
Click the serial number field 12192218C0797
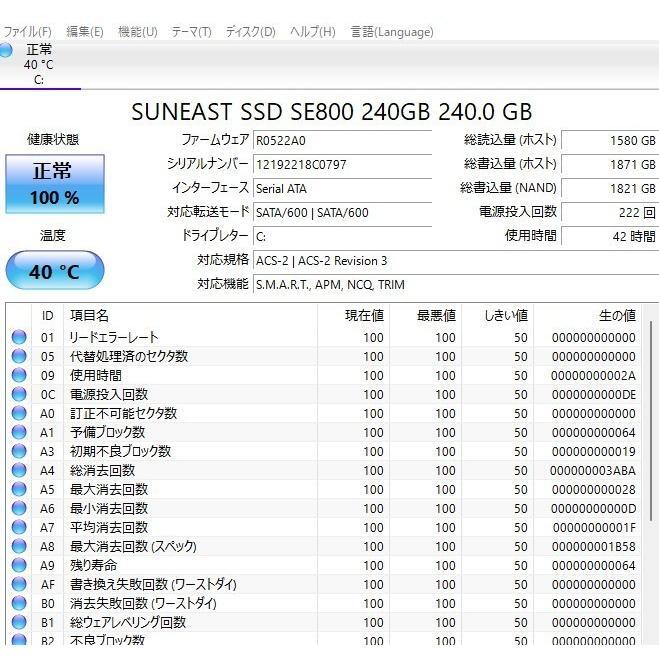pyautogui.click(x=343, y=164)
